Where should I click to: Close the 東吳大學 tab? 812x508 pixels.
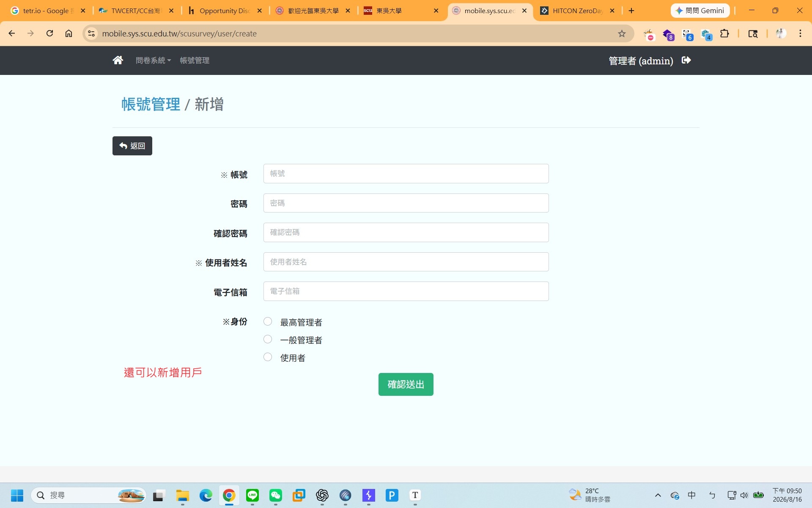(436, 11)
